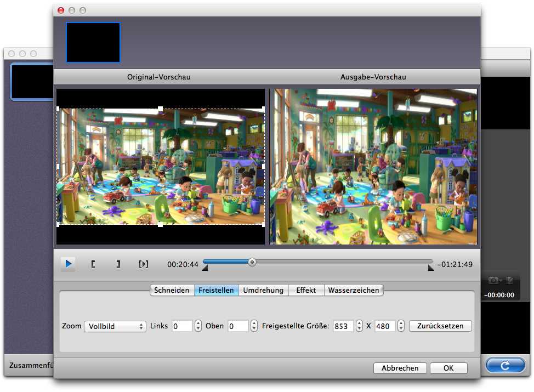Screen dimensions: 534x392
Task: Click the camera snapshot icon
Action: point(494,280)
